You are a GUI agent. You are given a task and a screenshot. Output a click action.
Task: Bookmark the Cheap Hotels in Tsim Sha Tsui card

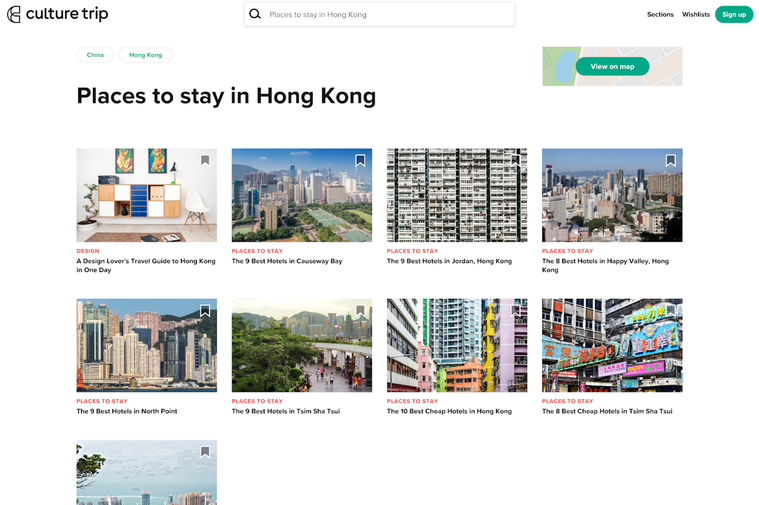670,310
